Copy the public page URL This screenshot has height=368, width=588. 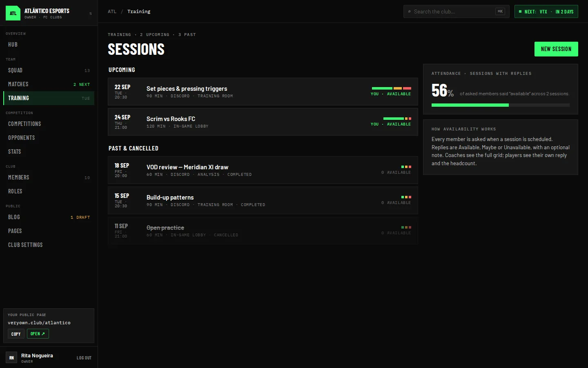(16, 334)
